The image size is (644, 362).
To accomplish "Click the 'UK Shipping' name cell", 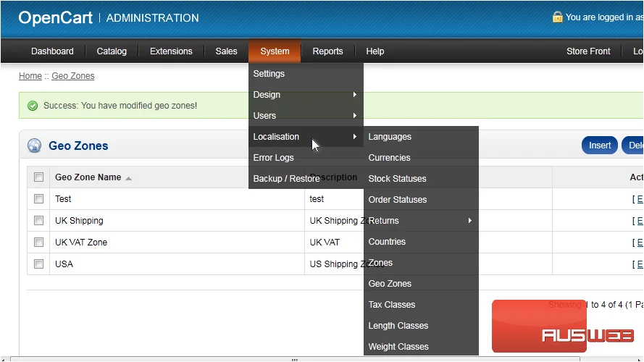I will [79, 221].
